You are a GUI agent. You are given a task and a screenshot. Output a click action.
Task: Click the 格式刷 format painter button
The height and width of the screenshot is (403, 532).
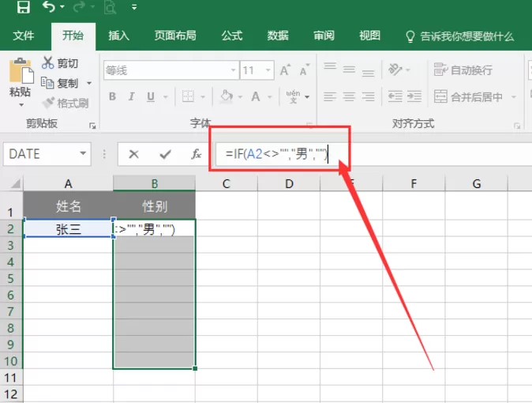point(66,103)
